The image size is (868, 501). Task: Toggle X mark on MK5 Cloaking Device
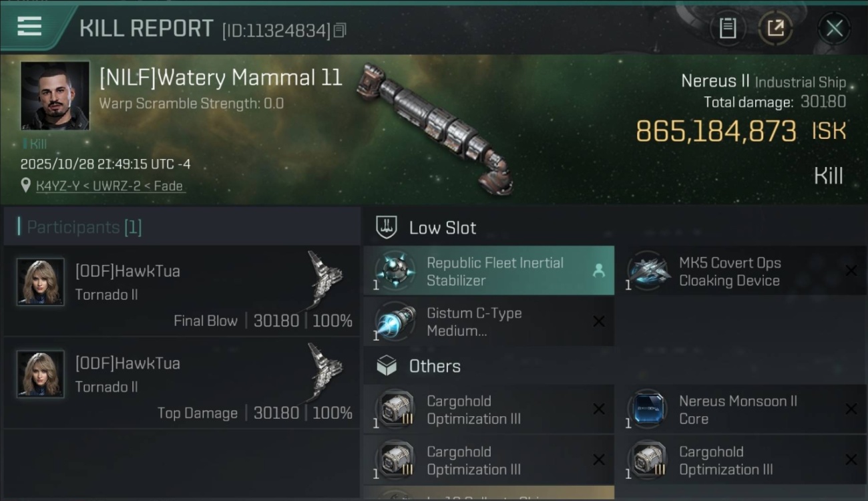pyautogui.click(x=851, y=271)
